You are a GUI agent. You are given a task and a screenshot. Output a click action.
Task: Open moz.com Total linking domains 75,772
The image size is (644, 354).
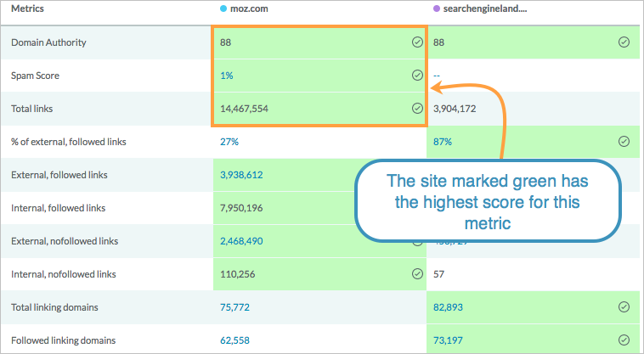click(235, 307)
